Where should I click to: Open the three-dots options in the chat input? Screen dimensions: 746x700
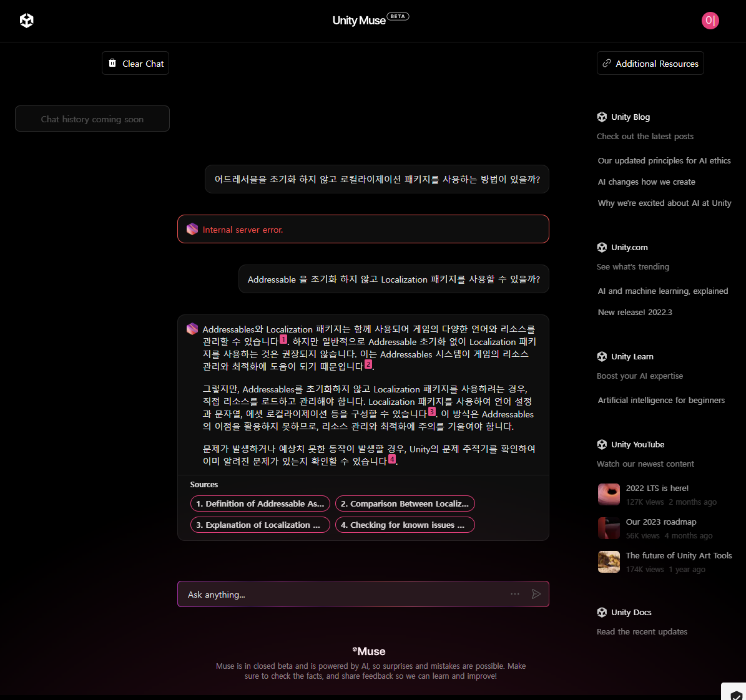515,594
